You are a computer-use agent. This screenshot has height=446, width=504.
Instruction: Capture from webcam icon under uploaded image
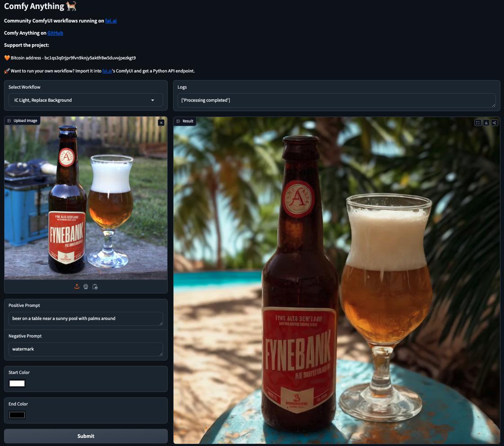86,286
